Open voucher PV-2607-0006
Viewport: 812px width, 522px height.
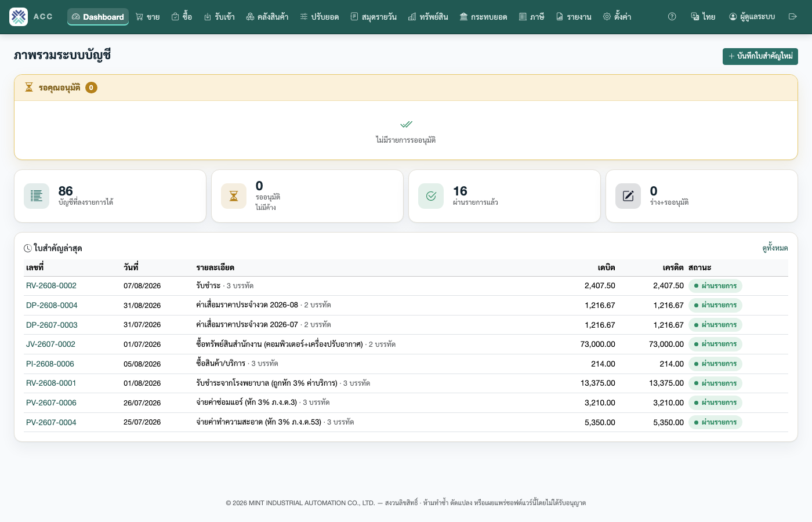(51, 403)
